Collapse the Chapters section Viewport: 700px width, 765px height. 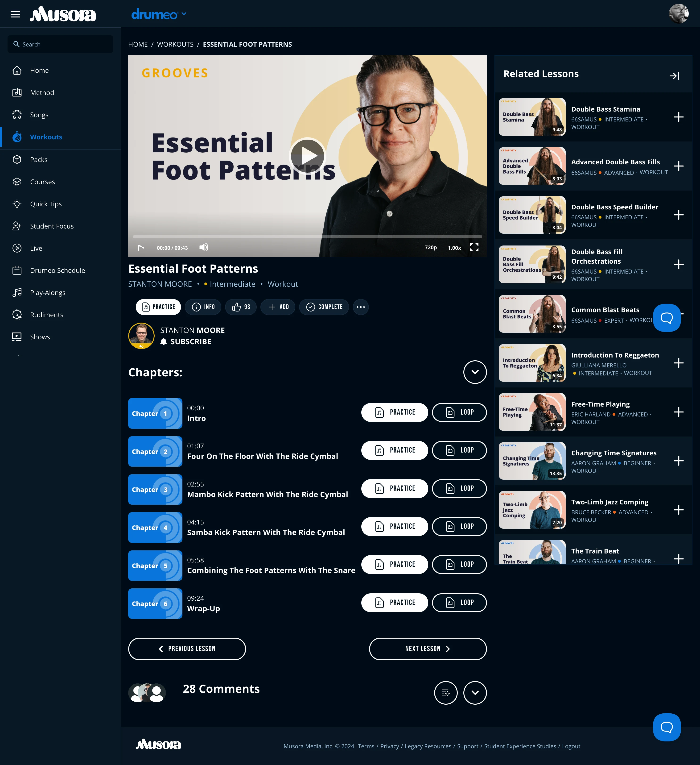pyautogui.click(x=475, y=372)
